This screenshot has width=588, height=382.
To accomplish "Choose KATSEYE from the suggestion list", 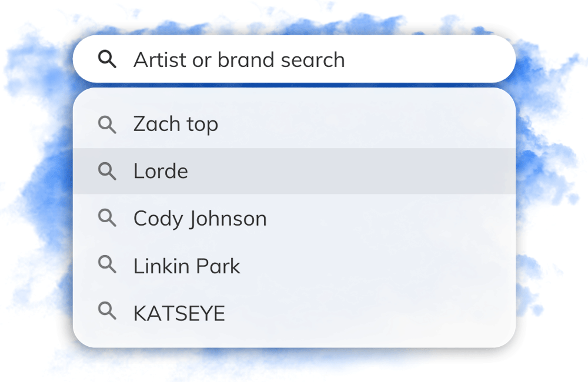I will 294,313.
